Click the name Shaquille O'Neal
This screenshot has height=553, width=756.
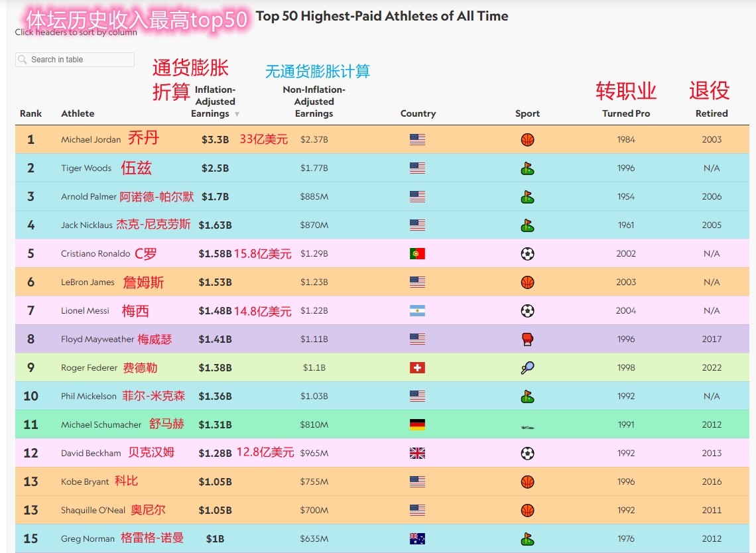pos(93,510)
